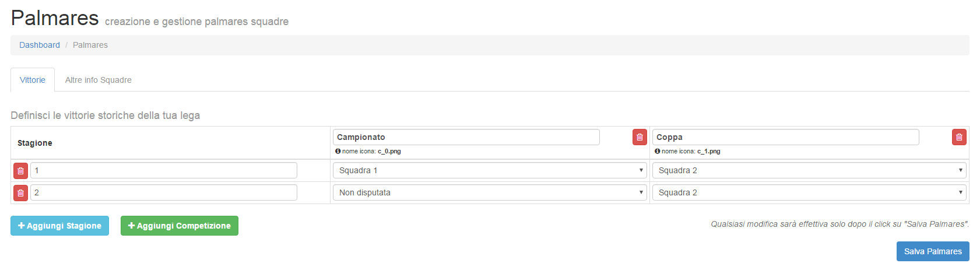Focus the Campionato competition name field

point(466,137)
